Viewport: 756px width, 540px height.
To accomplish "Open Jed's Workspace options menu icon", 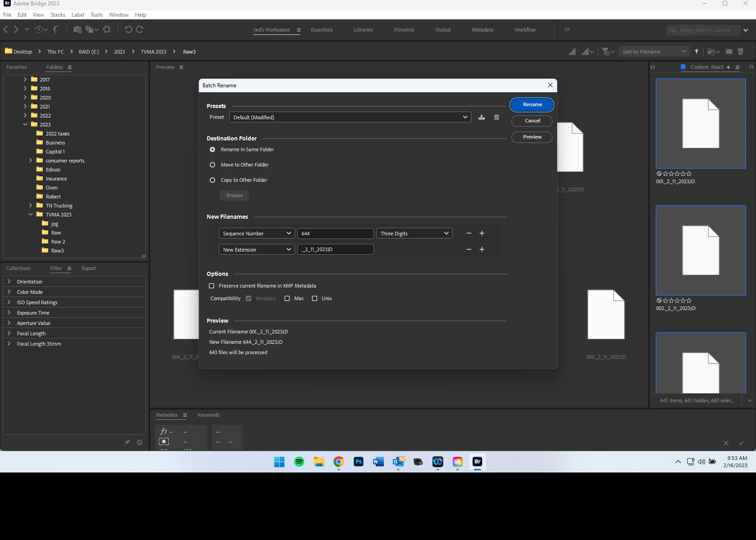I will (298, 30).
